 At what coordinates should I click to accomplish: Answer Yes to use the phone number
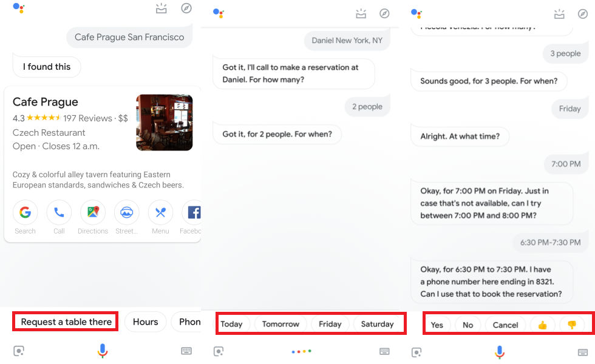pos(437,325)
